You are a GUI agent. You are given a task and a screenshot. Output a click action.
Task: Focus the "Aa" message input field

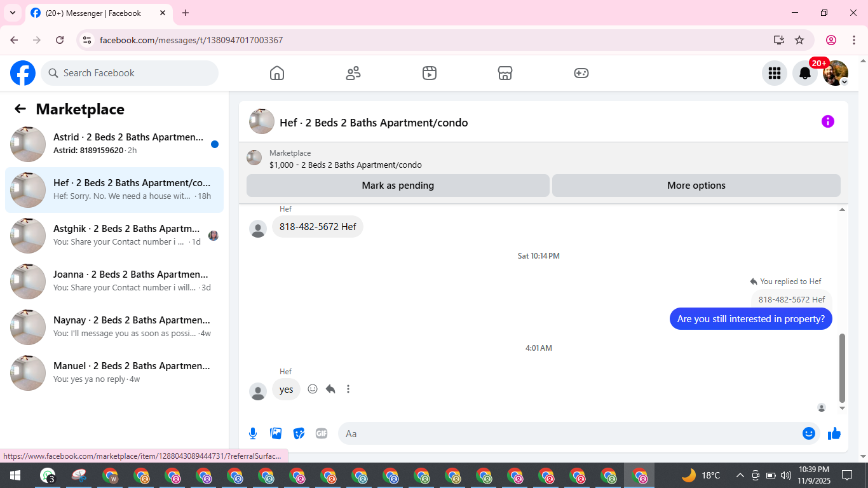point(569,433)
